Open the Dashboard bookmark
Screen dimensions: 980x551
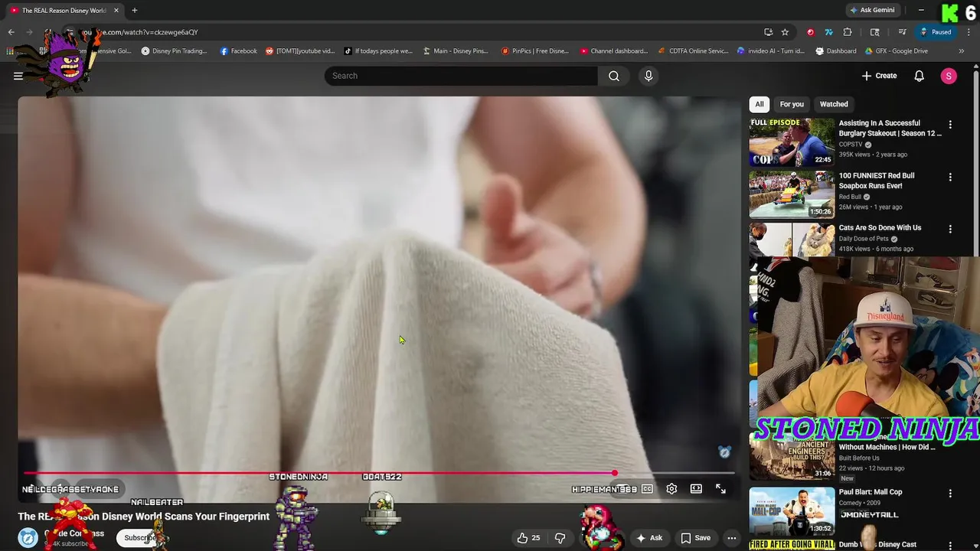(x=836, y=51)
